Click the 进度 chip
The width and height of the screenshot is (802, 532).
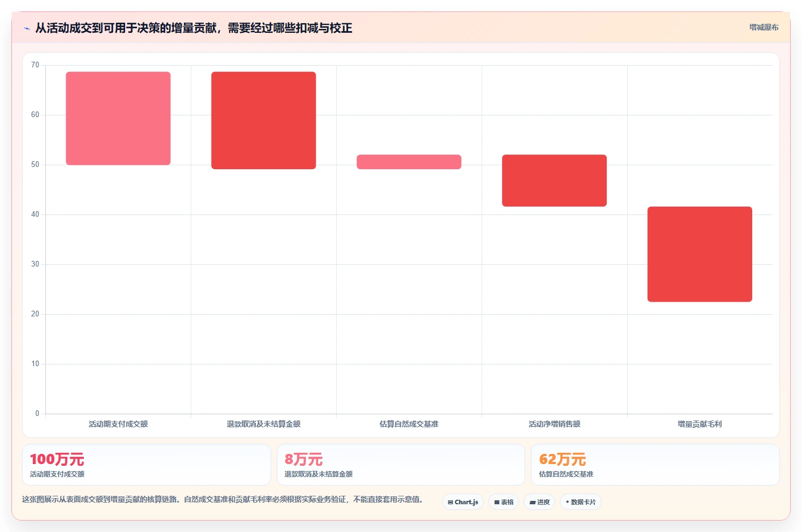539,502
